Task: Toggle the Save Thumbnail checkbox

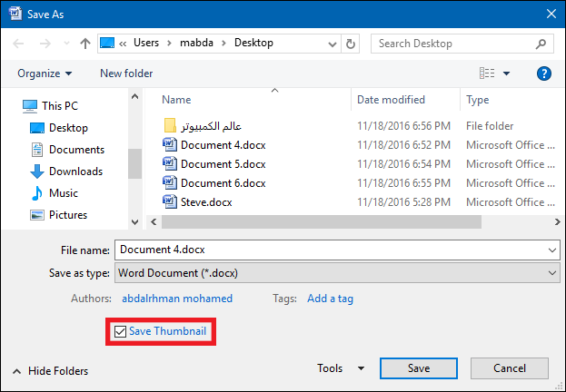Action: [x=120, y=331]
